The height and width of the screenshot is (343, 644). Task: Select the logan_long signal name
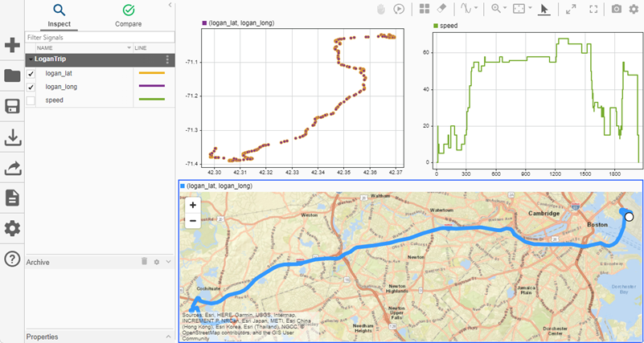(x=61, y=87)
